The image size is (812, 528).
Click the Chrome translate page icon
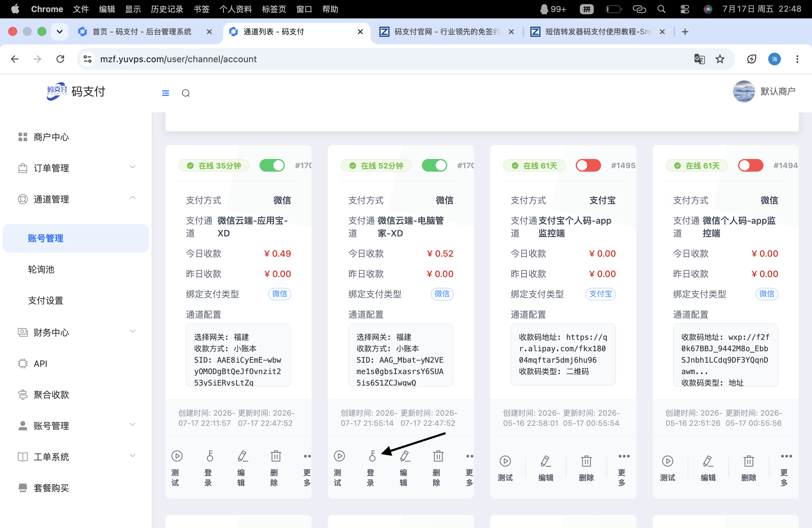[699, 59]
